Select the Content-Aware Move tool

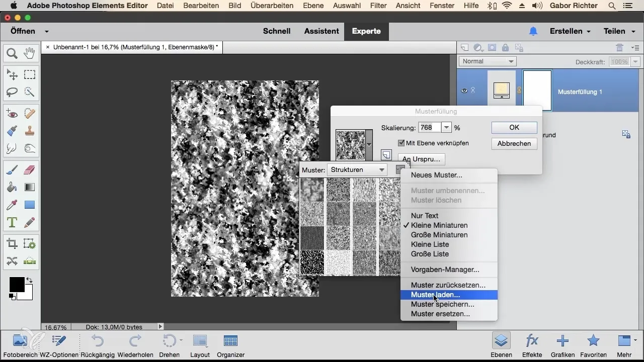(x=12, y=261)
